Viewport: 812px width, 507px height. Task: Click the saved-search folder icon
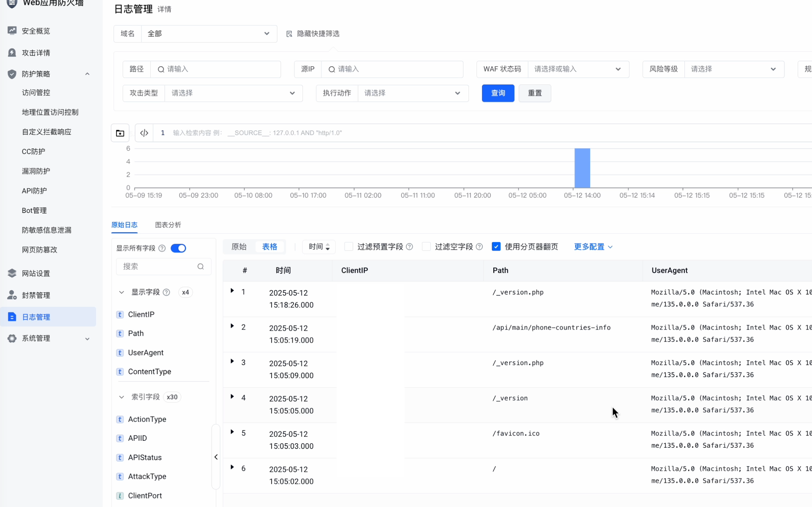point(120,133)
